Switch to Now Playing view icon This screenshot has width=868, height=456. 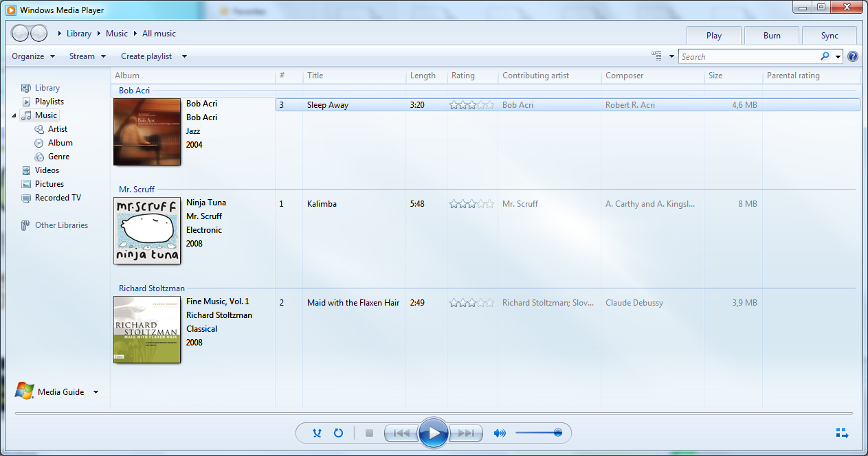click(842, 433)
